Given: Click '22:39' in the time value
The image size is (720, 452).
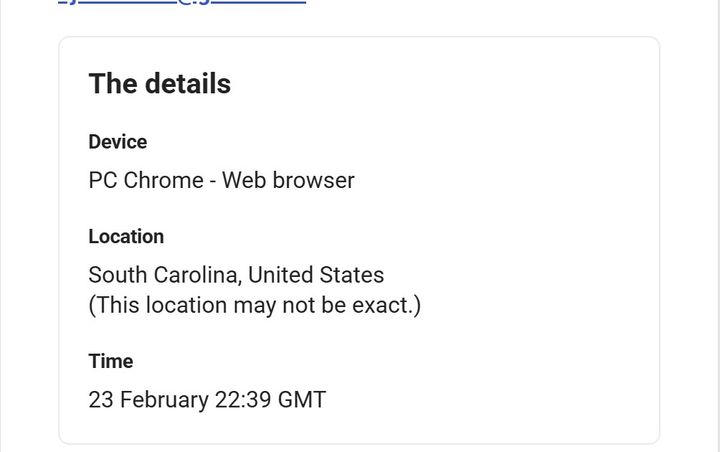Looking at the screenshot, I should pos(242,399).
